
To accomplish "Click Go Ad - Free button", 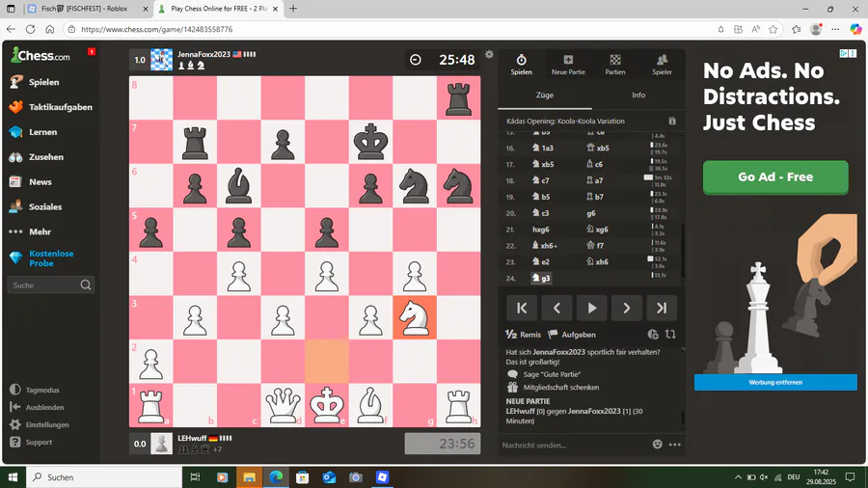I will tap(775, 177).
